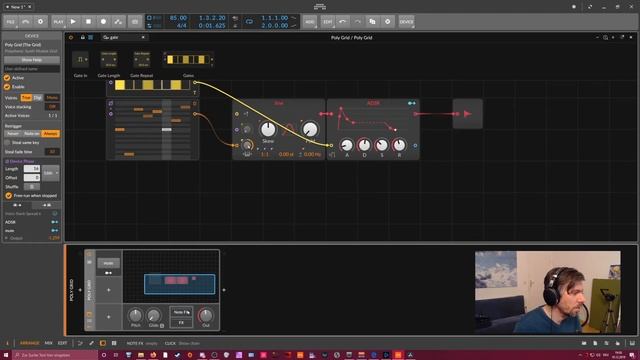Open the Note FX chain of Poly Grid
The width and height of the screenshot is (640, 360).
[181, 312]
